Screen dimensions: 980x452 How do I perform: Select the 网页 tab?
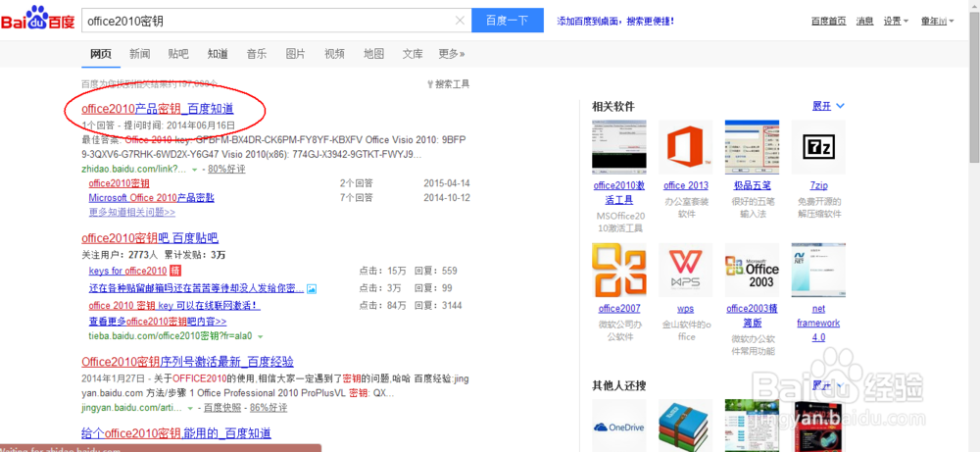point(101,54)
